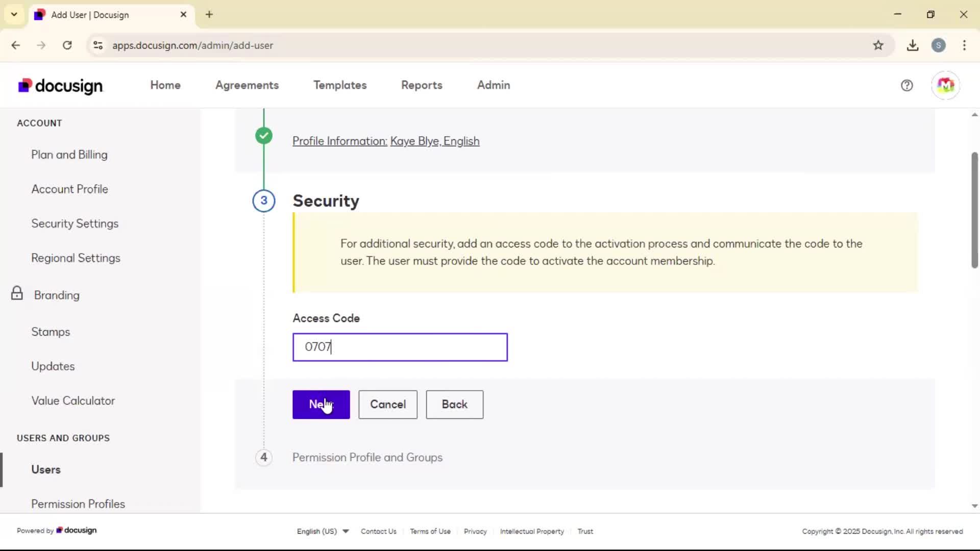Viewport: 980px width, 551px height.
Task: Open Trust footer link
Action: tap(585, 531)
